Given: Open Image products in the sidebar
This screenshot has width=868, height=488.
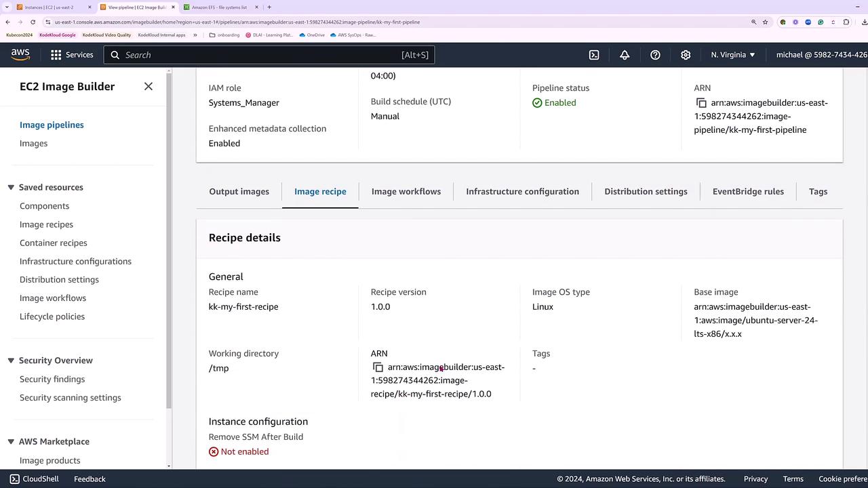Looking at the screenshot, I should [x=50, y=461].
